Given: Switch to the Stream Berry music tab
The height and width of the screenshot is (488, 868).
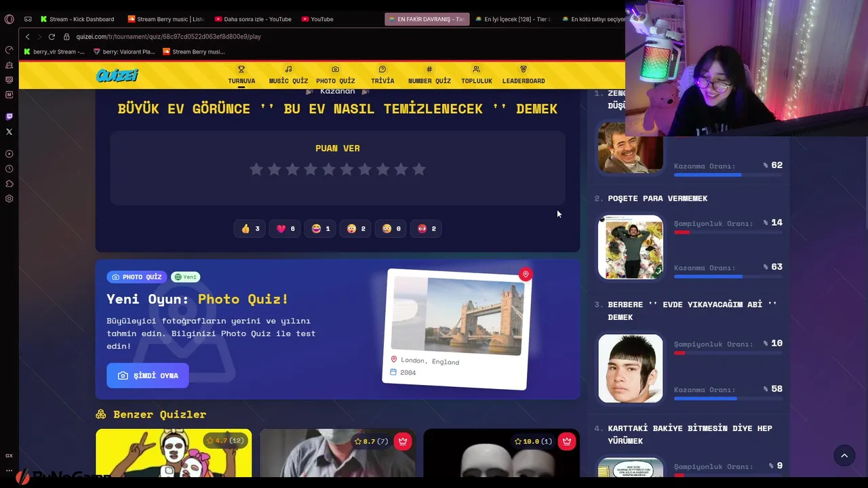Looking at the screenshot, I should pyautogui.click(x=166, y=19).
